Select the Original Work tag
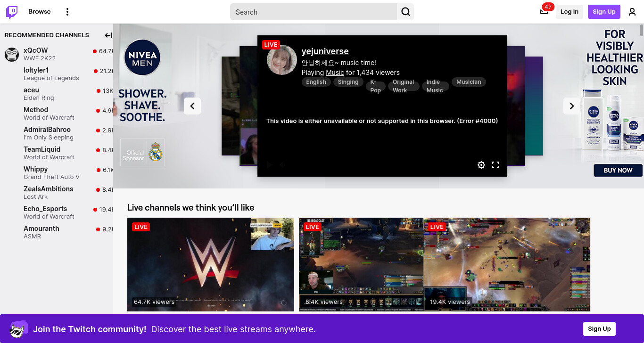The image size is (644, 343). [404, 86]
